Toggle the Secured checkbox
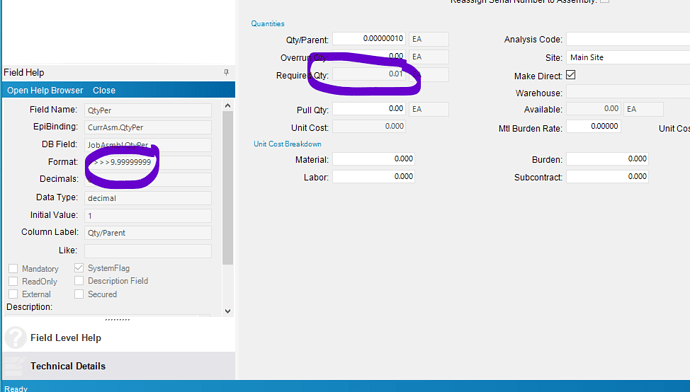690x392 pixels. pyautogui.click(x=79, y=294)
